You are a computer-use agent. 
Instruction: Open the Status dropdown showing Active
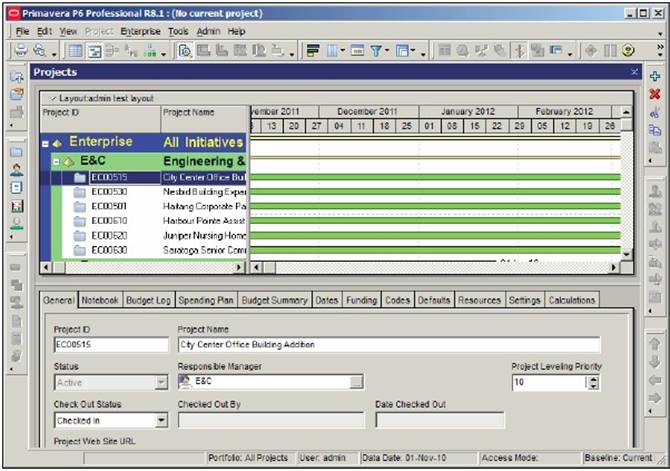161,383
